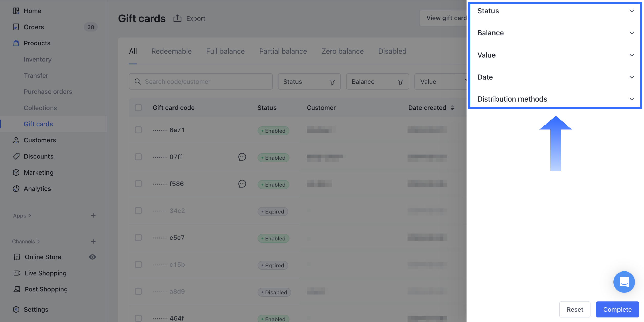644x322 pixels.
Task: Click the Reset button
Action: [x=575, y=309]
